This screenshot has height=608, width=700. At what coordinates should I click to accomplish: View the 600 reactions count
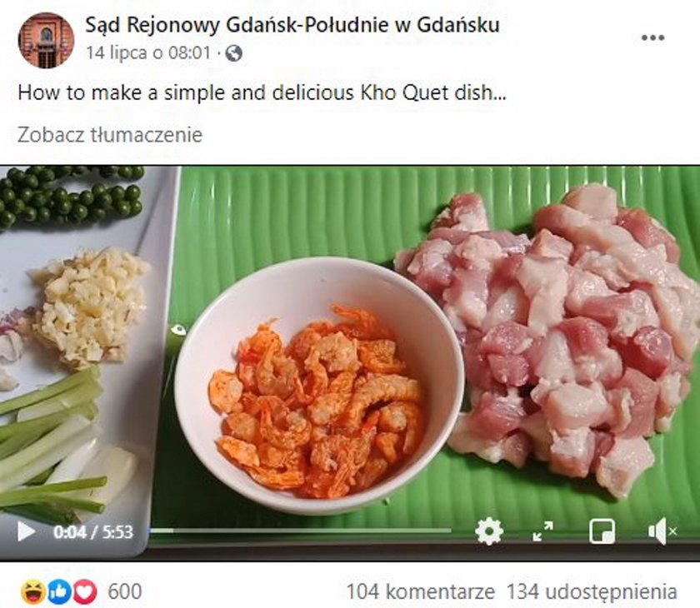click(124, 592)
